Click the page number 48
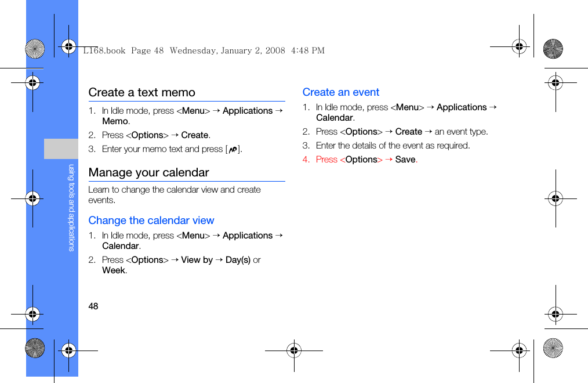 pos(93,306)
